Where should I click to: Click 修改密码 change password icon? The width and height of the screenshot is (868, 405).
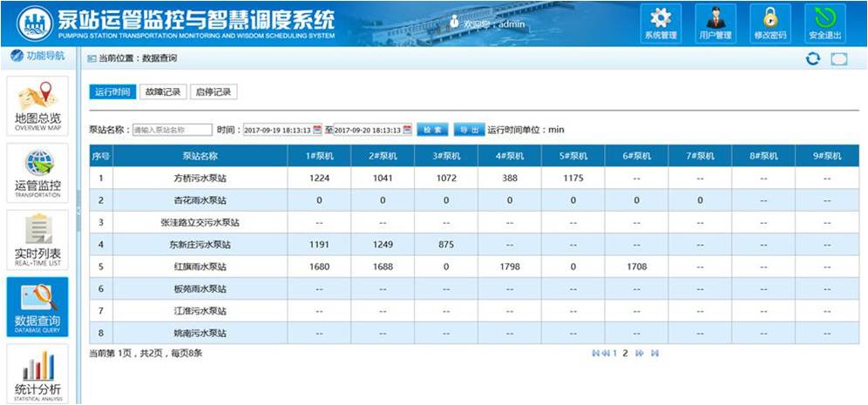770,23
